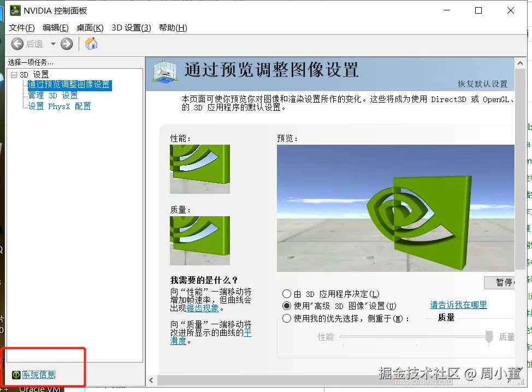Image resolution: width=532 pixels, height=392 pixels.
Task: Click the 质量 preview thumbnail
Action: pos(200,241)
